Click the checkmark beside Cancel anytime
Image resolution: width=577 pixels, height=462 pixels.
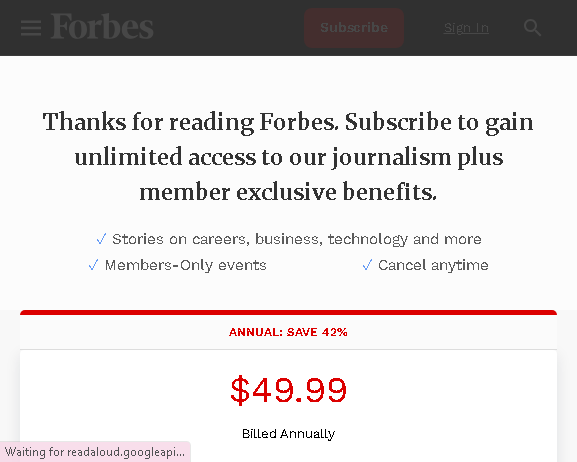(x=367, y=265)
